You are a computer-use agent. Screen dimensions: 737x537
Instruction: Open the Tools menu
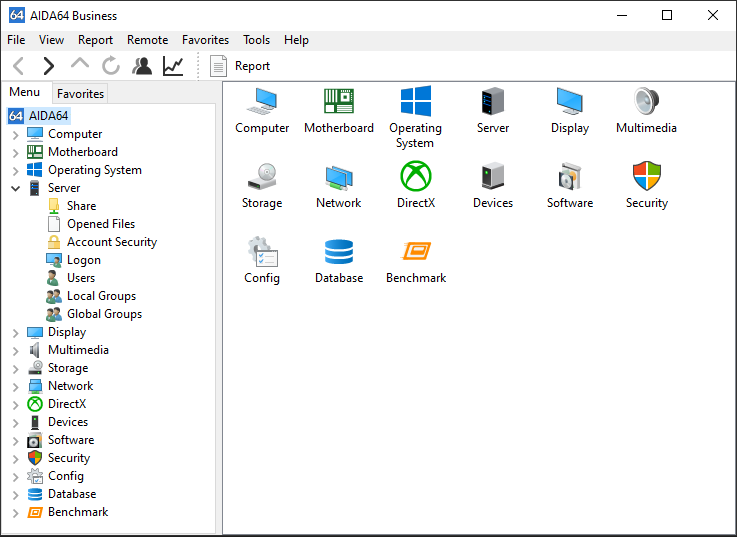pos(256,40)
